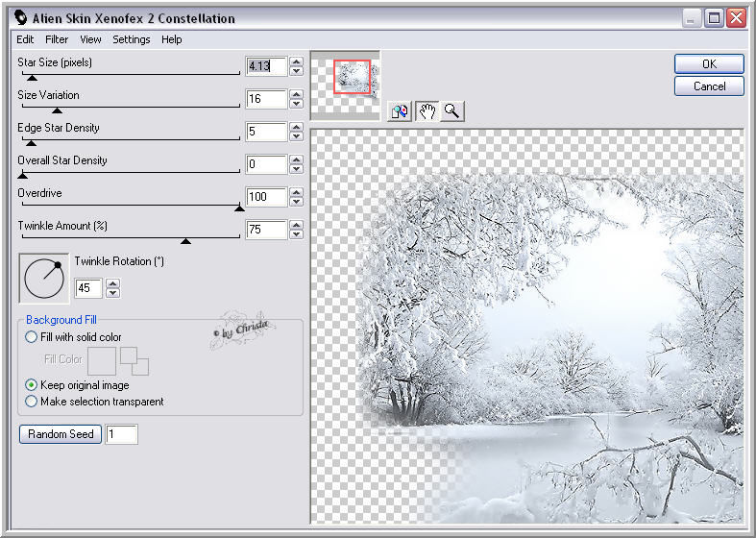Click the Cancel button
This screenshot has height=538, width=756.
coord(709,86)
